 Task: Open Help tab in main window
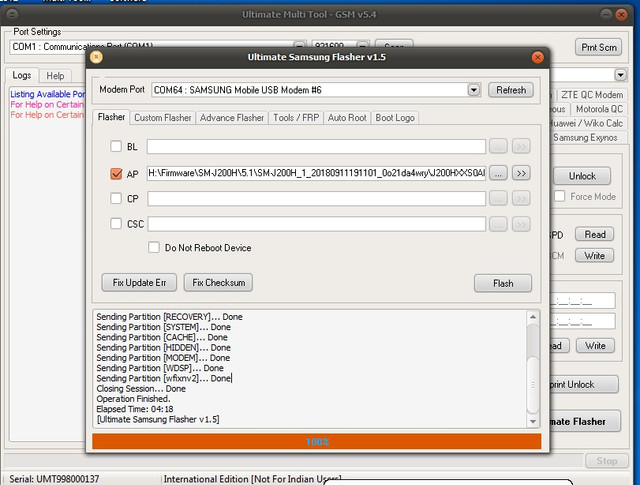[x=55, y=76]
